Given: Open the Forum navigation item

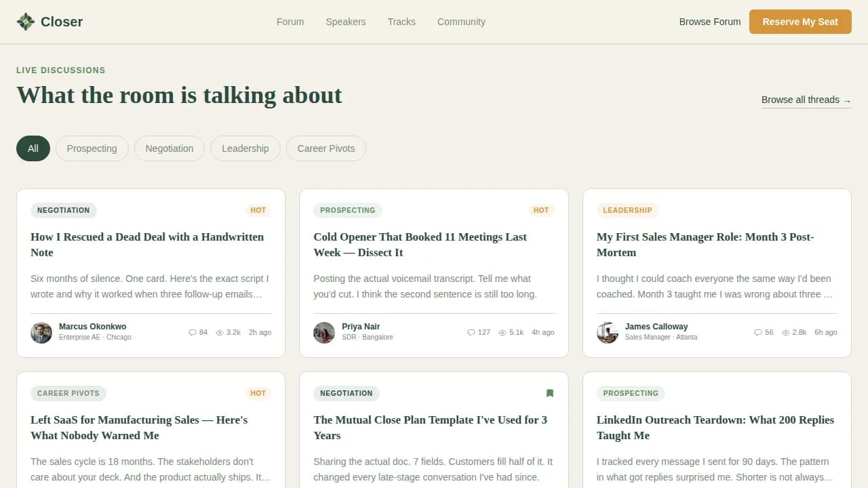Looking at the screenshot, I should pos(290,22).
